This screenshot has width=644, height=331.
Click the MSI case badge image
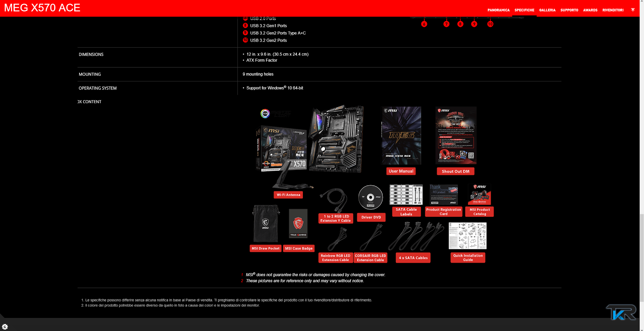(298, 223)
